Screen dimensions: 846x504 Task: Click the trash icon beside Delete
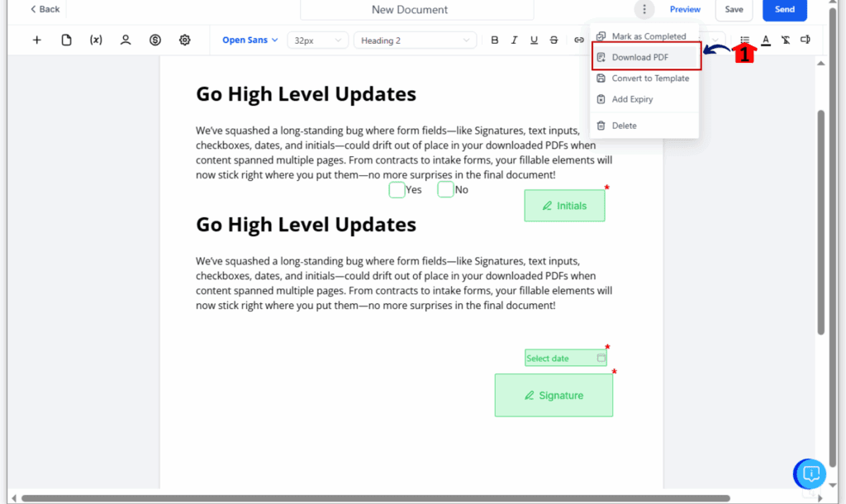point(601,126)
